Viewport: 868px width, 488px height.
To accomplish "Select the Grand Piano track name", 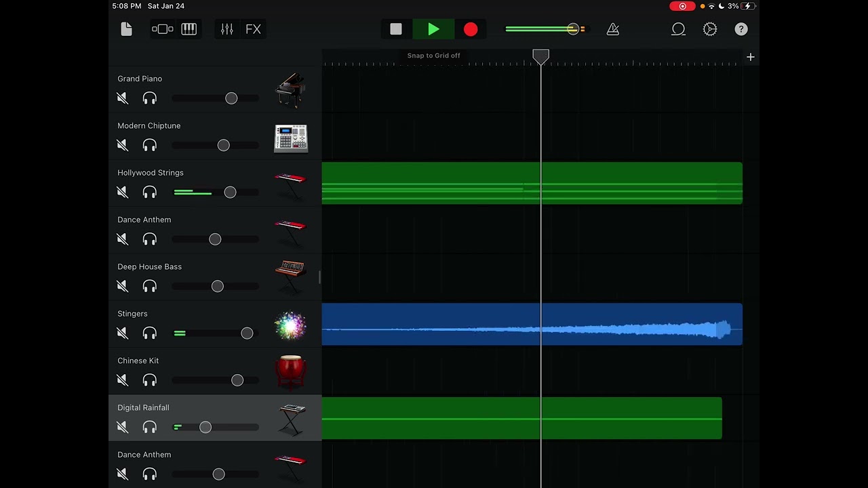I will [x=140, y=79].
